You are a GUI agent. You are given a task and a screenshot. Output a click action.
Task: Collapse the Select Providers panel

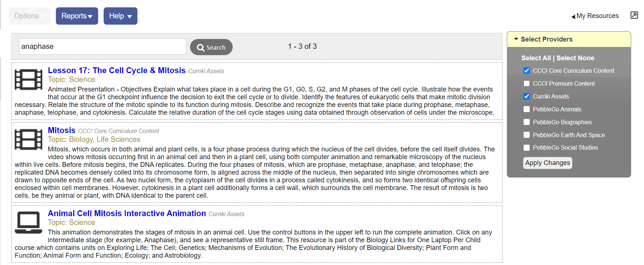(516, 39)
